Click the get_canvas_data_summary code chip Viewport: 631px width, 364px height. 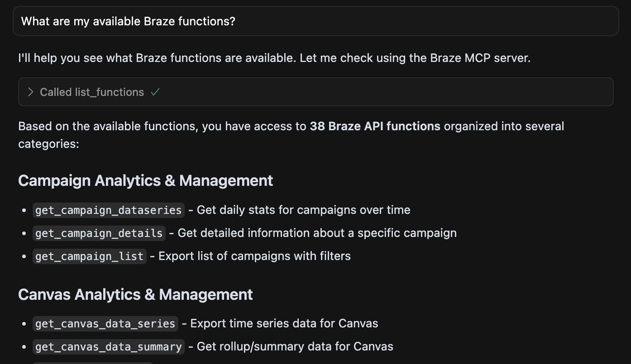(109, 346)
